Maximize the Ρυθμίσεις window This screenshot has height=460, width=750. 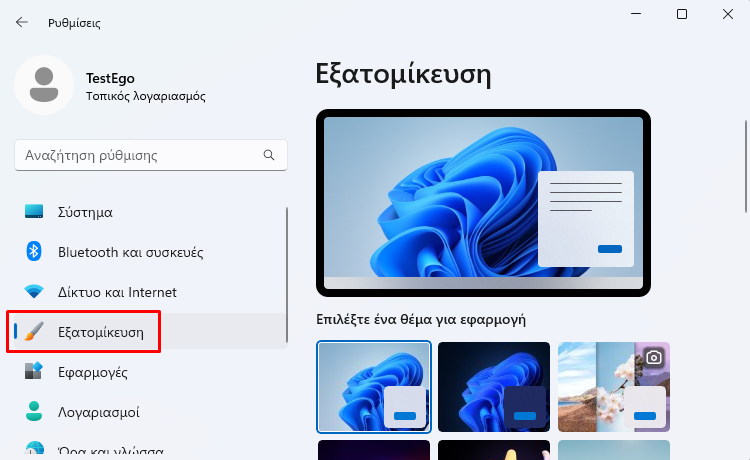(682, 14)
